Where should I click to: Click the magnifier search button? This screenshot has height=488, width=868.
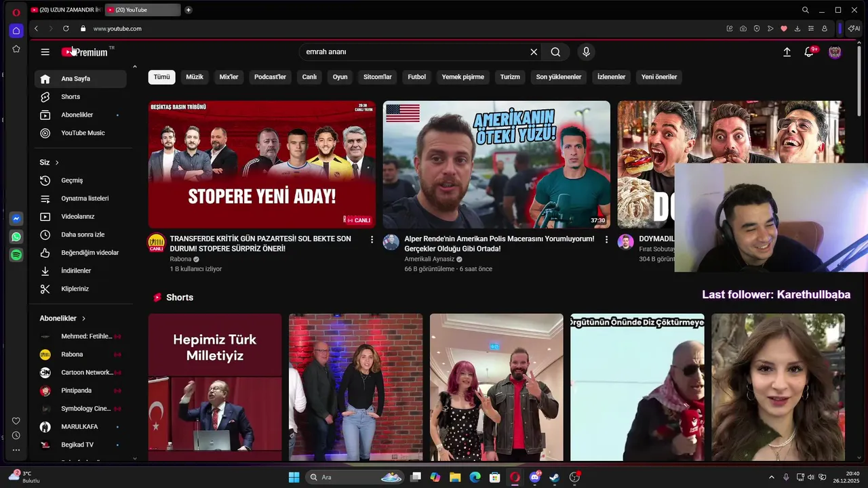click(x=555, y=52)
